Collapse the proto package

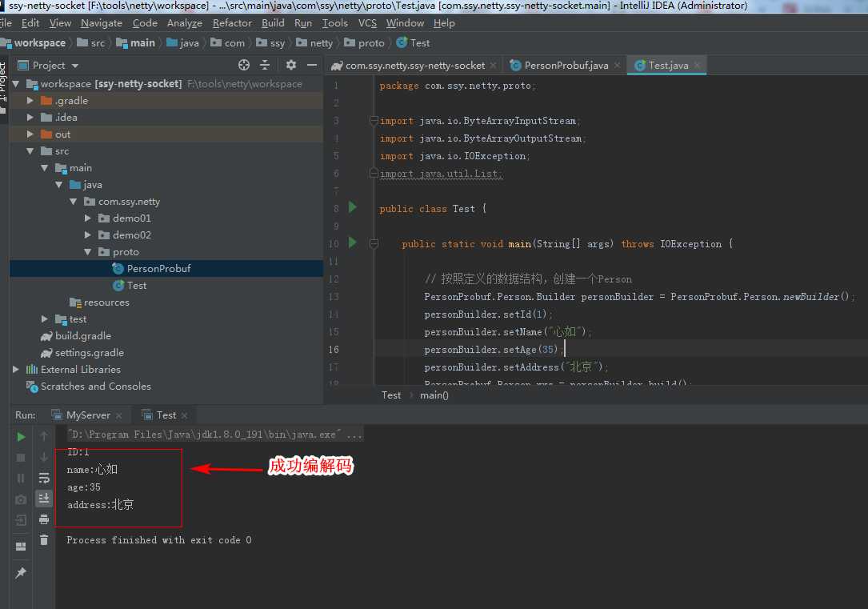click(87, 252)
